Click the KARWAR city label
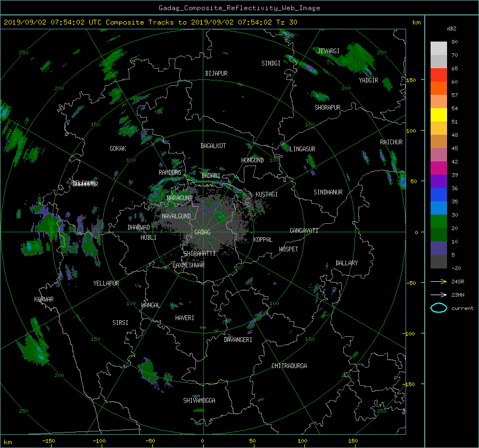Image resolution: width=479 pixels, height=448 pixels. (44, 299)
